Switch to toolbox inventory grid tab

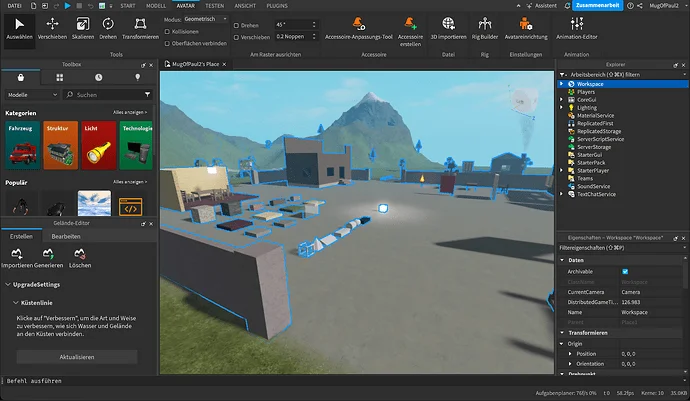click(x=59, y=77)
